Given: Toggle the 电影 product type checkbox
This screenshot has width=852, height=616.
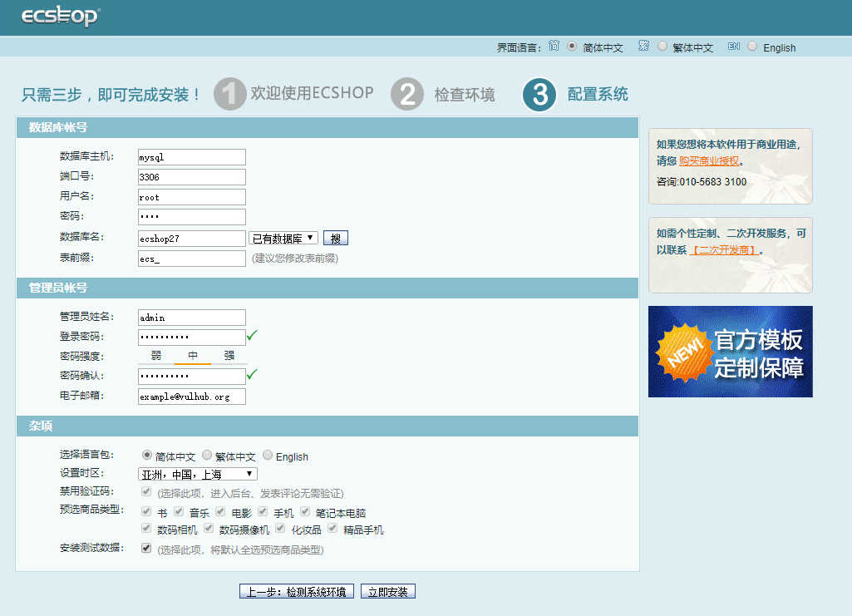Looking at the screenshot, I should point(220,511).
